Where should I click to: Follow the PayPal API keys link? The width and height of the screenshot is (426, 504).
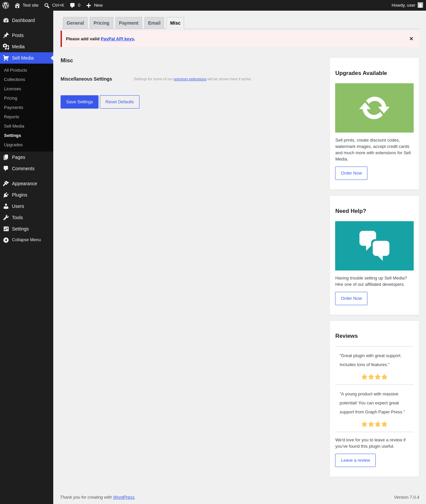pyautogui.click(x=117, y=39)
